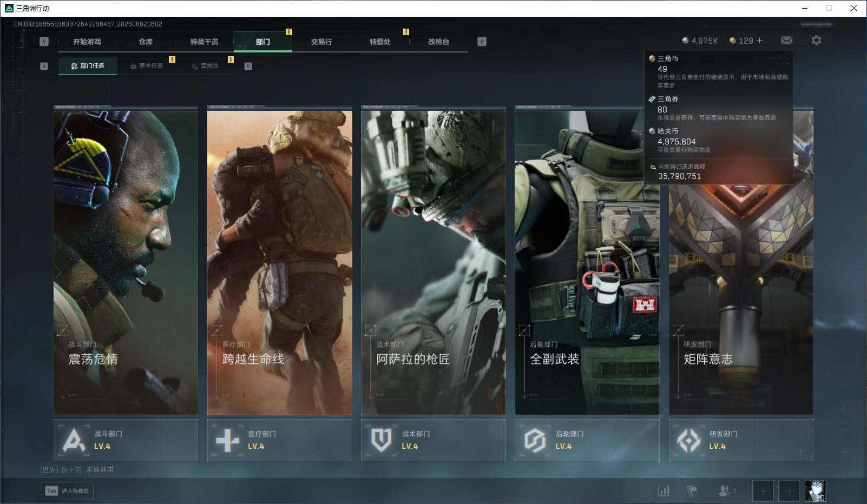Click the expand corner icon on 矩阵意志 card

[x=678, y=330]
